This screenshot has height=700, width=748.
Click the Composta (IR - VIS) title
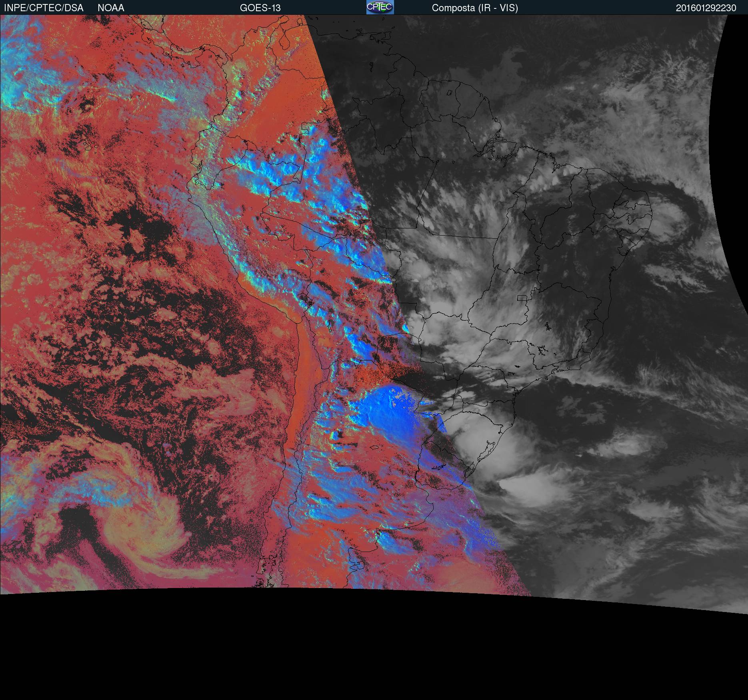coord(475,8)
